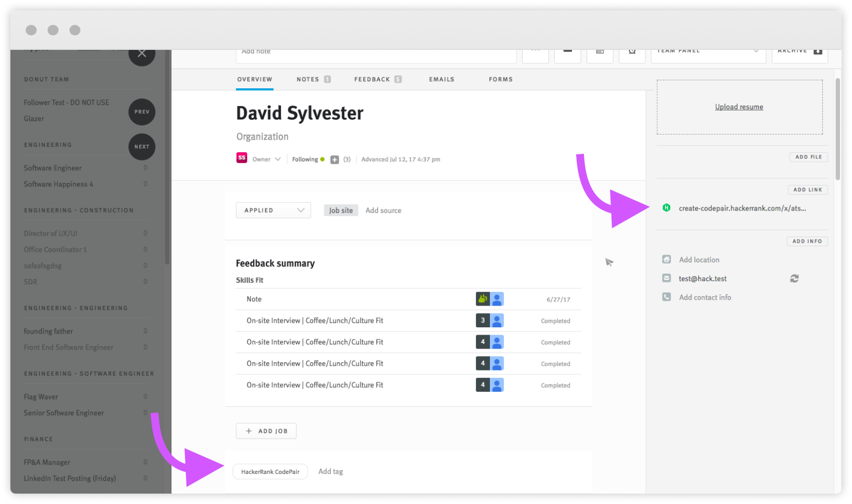This screenshot has width=852, height=504.
Task: Select Senior Software Engineer posting
Action: (x=64, y=413)
